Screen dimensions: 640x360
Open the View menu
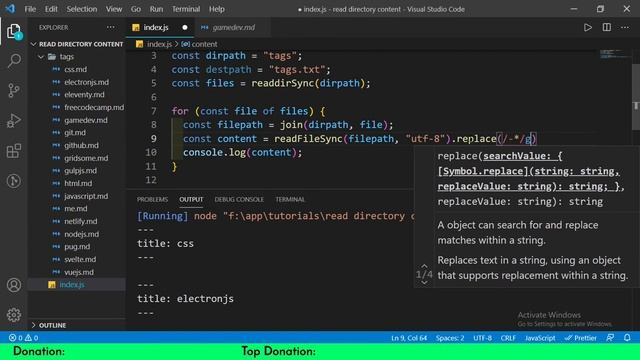tap(114, 9)
